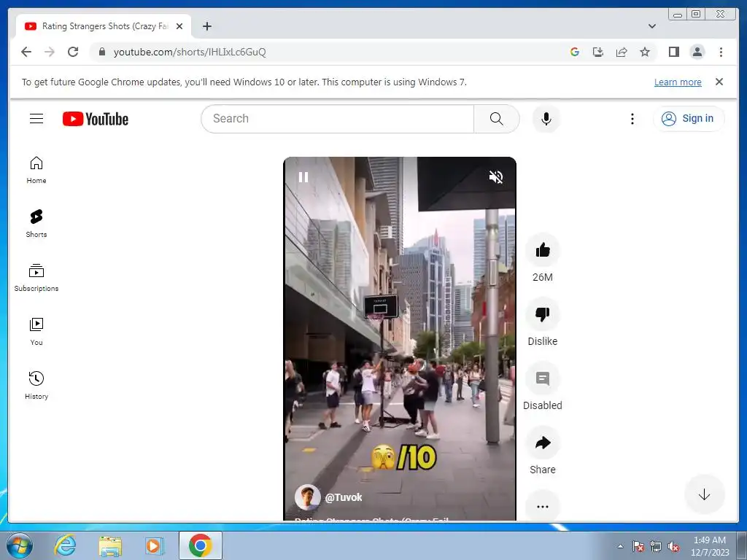Click the Chrome taskbar button
The height and width of the screenshot is (560, 747).
200,545
